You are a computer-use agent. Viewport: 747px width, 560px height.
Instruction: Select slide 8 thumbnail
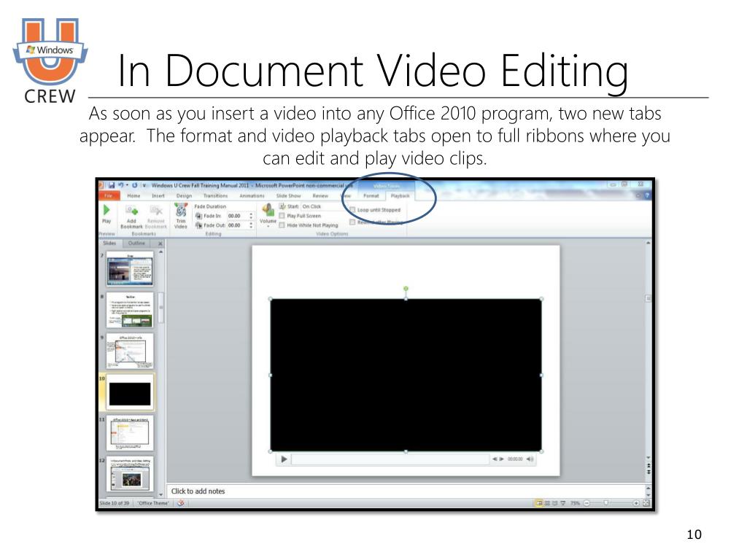[130, 310]
